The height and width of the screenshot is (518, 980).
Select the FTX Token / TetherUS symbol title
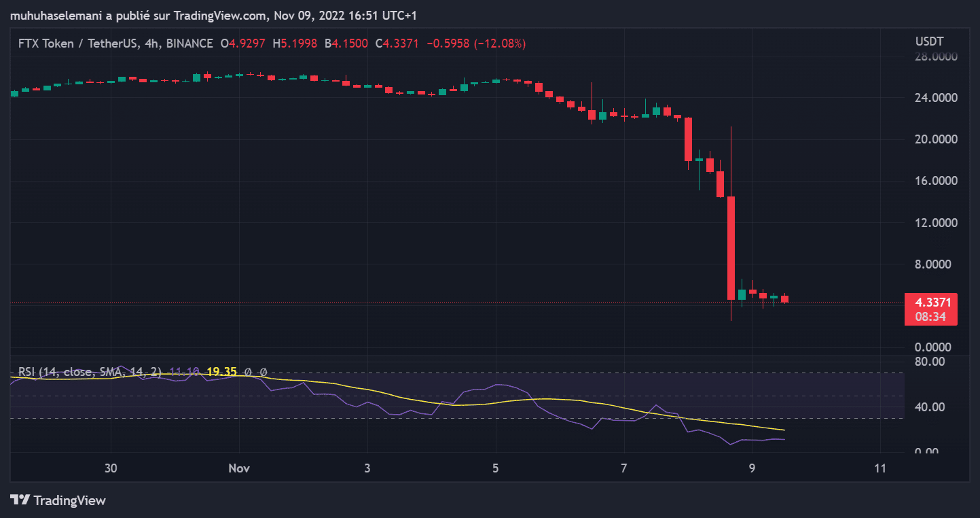click(115, 44)
